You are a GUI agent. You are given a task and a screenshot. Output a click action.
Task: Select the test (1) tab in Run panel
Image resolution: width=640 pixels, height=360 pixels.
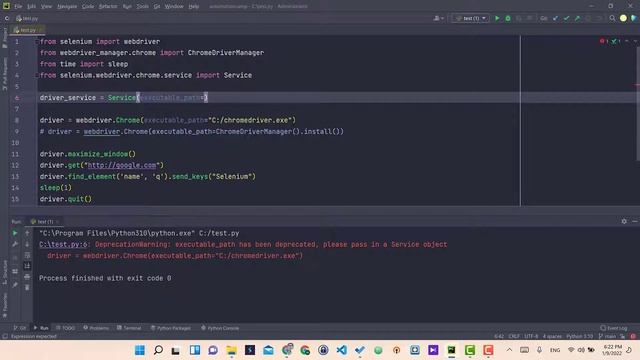pyautogui.click(x=44, y=222)
